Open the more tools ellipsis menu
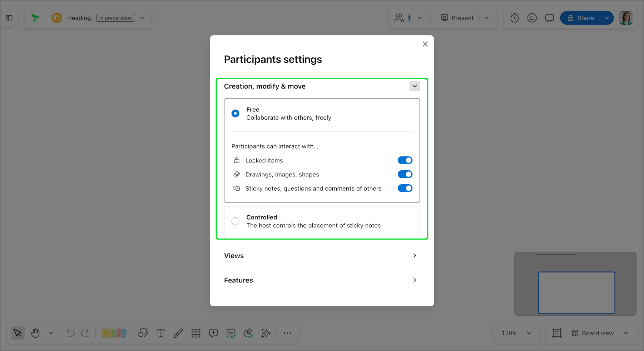The image size is (644, 351). tap(287, 333)
